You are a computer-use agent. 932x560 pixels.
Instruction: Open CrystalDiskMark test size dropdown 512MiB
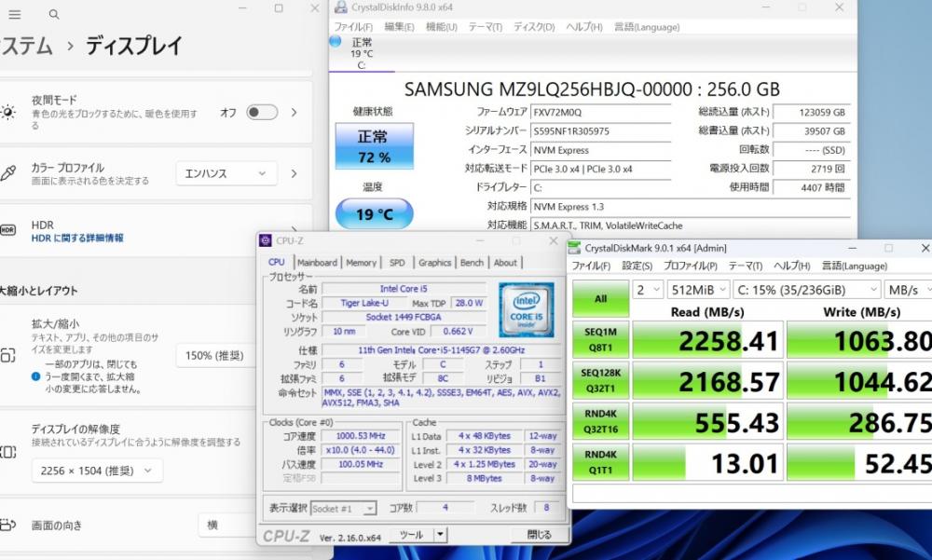[x=698, y=290]
